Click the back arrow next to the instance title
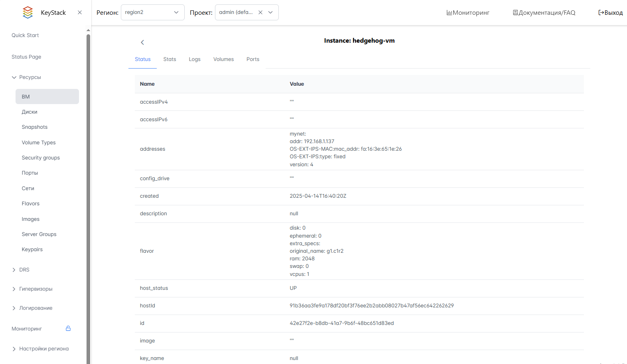The height and width of the screenshot is (364, 627). pos(142,42)
